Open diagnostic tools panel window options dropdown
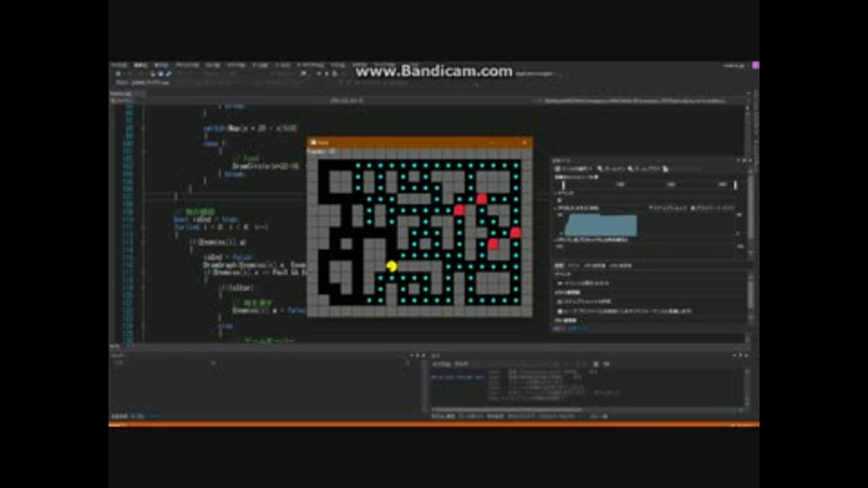This screenshot has width=868, height=488. (739, 161)
